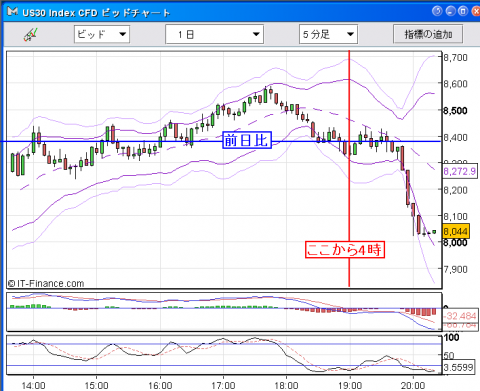
Task: Click the 17:00 time axis label
Action: [x=223, y=385]
